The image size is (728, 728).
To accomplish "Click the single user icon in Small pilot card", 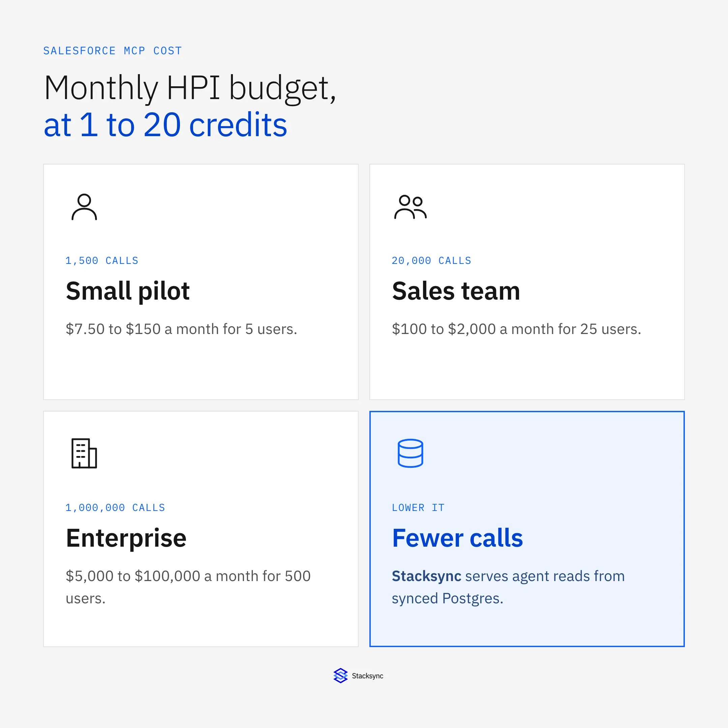I will coord(84,207).
